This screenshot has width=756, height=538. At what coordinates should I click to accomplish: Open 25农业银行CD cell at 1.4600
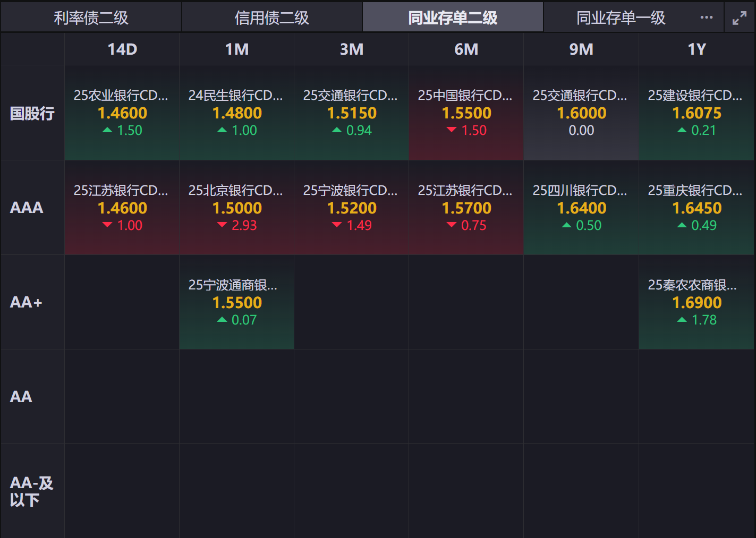(122, 113)
